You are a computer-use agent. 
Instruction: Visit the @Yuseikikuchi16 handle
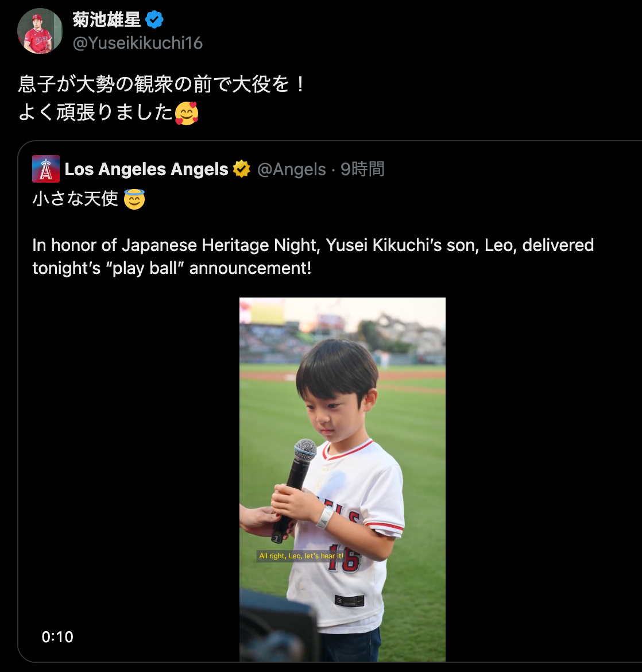click(x=138, y=43)
